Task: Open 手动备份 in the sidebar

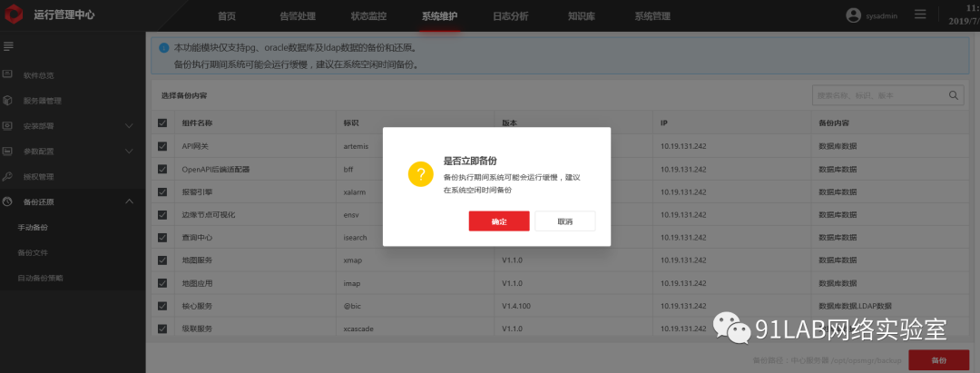Action: [x=33, y=228]
